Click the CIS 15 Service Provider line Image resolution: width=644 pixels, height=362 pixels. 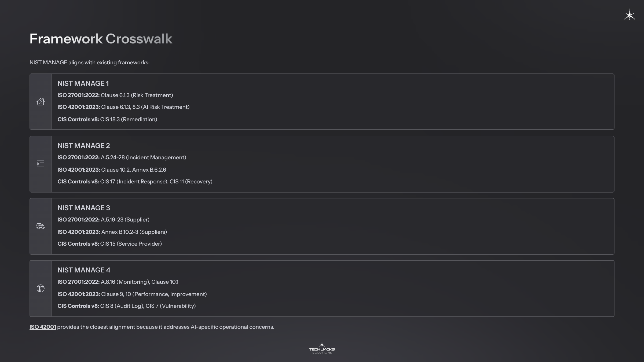click(x=109, y=244)
